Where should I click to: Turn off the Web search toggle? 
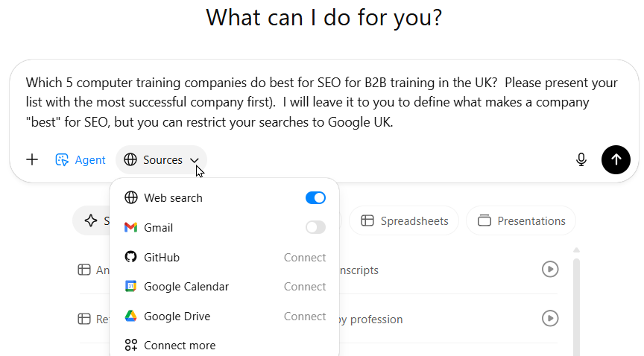click(x=315, y=198)
